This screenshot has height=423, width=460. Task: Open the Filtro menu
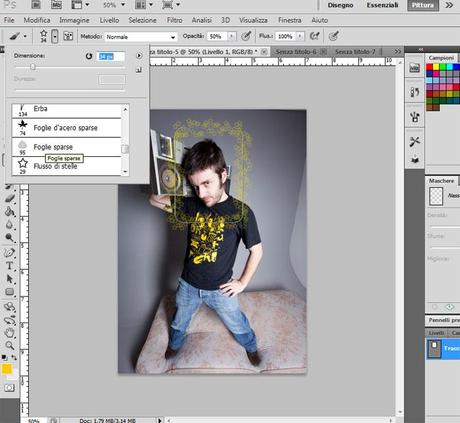[x=174, y=20]
